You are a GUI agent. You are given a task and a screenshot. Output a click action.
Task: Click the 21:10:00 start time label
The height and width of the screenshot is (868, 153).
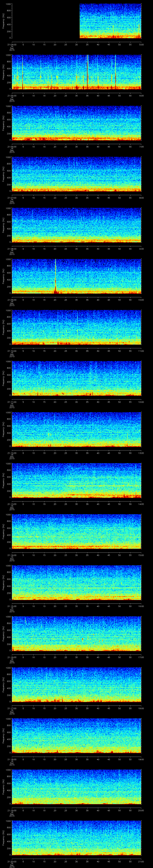pyautogui.click(x=12, y=351)
